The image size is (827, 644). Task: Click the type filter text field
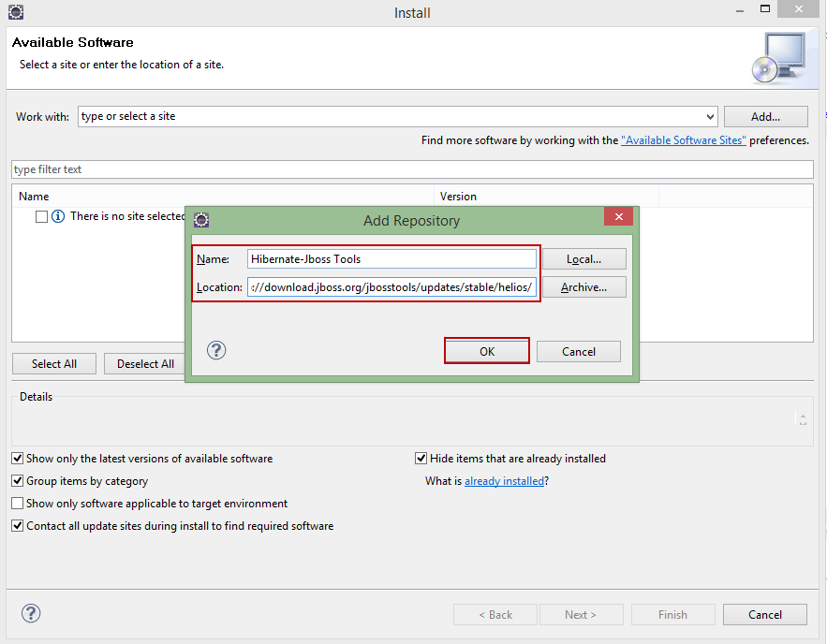coord(187,168)
